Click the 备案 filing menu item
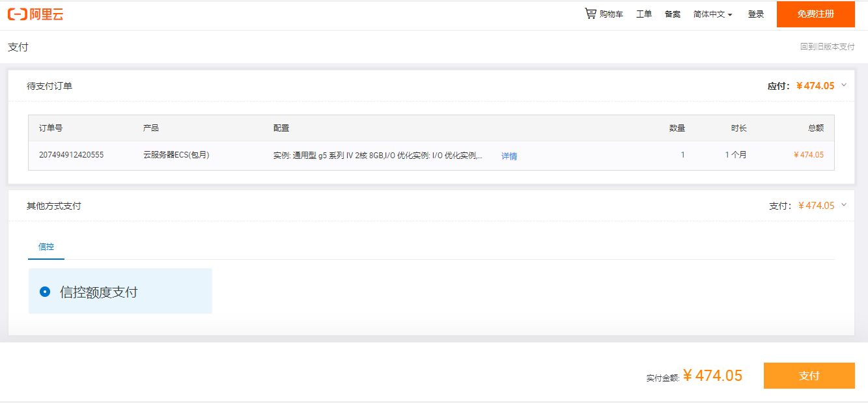Viewport: 868px width, 403px height. coord(672,13)
